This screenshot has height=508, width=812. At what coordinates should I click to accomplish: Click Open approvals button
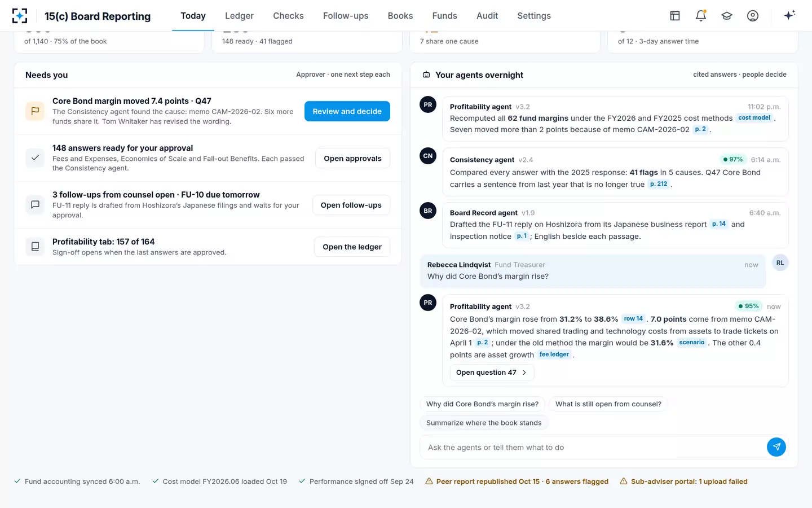352,159
